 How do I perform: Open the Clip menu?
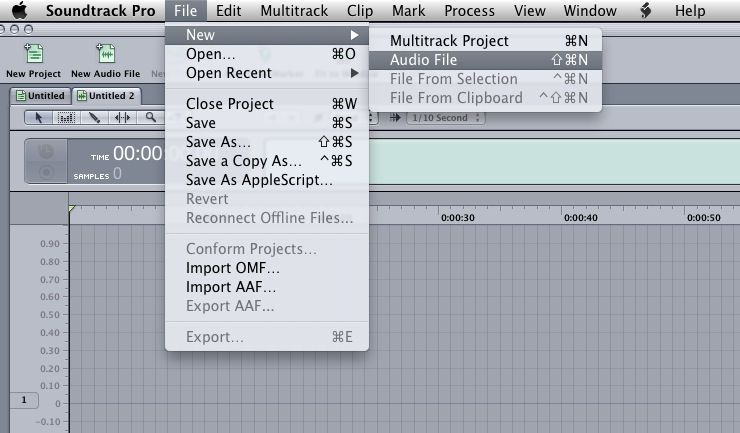pos(360,10)
